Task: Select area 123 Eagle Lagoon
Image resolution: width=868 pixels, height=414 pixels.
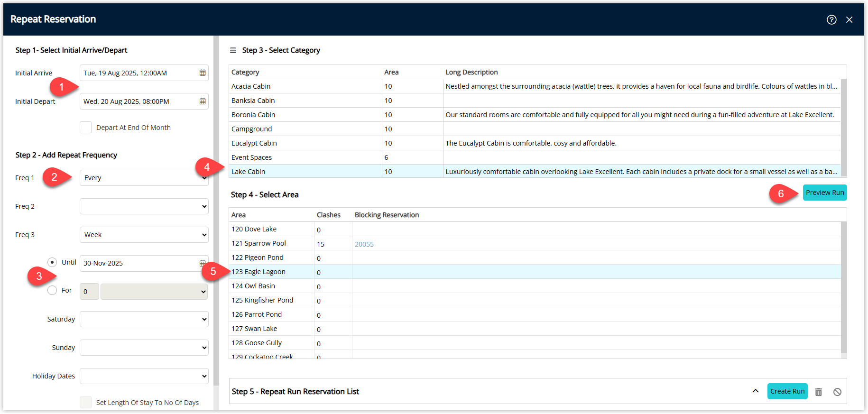Action: pyautogui.click(x=535, y=272)
